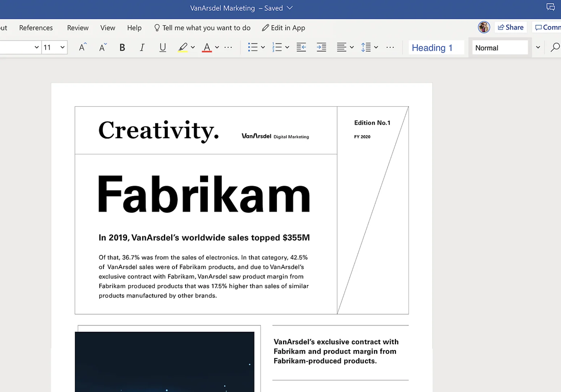Click the Of that, 36.7% body paragraph
Screen dimensions: 561x392
pos(204,277)
